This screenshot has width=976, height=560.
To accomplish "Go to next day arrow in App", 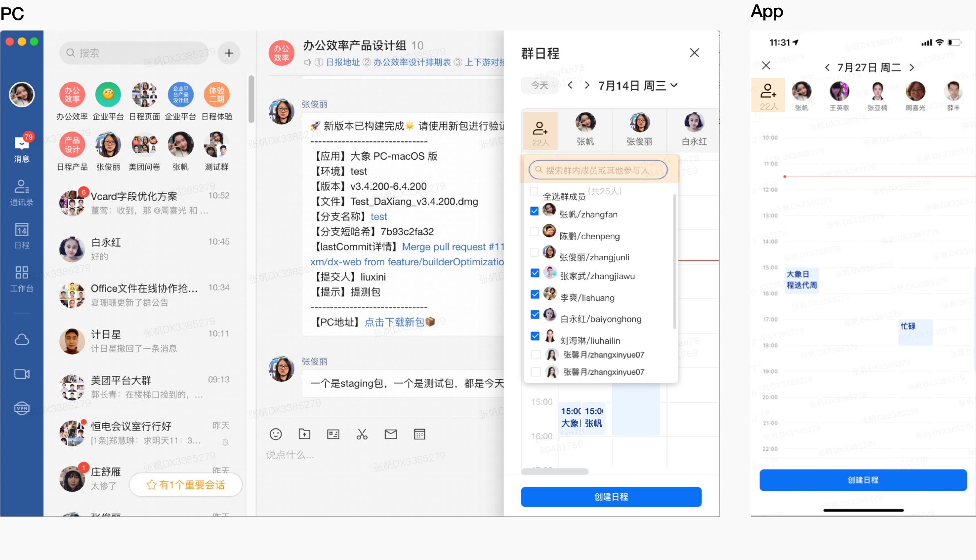I will (x=911, y=68).
